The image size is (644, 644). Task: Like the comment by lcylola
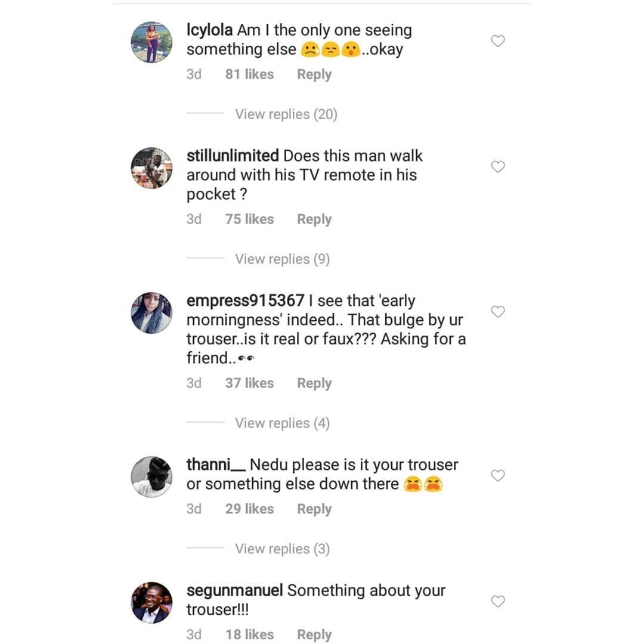pyautogui.click(x=497, y=41)
